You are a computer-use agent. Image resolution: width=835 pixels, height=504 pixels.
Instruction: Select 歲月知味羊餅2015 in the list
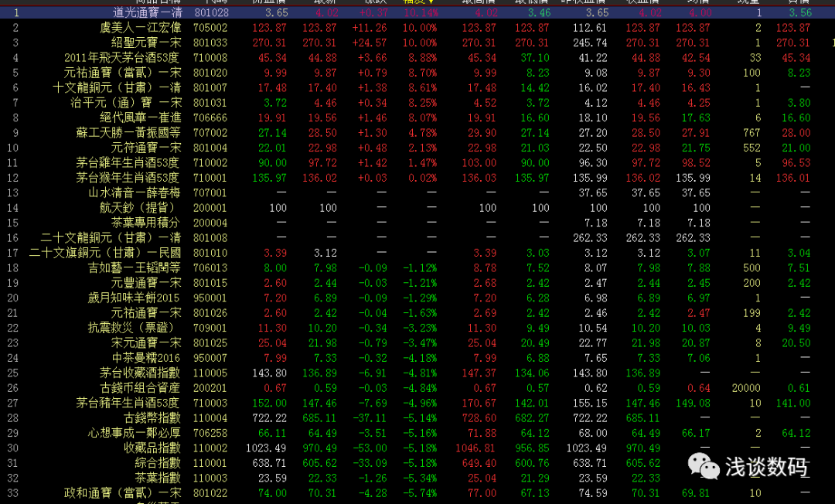coord(135,298)
